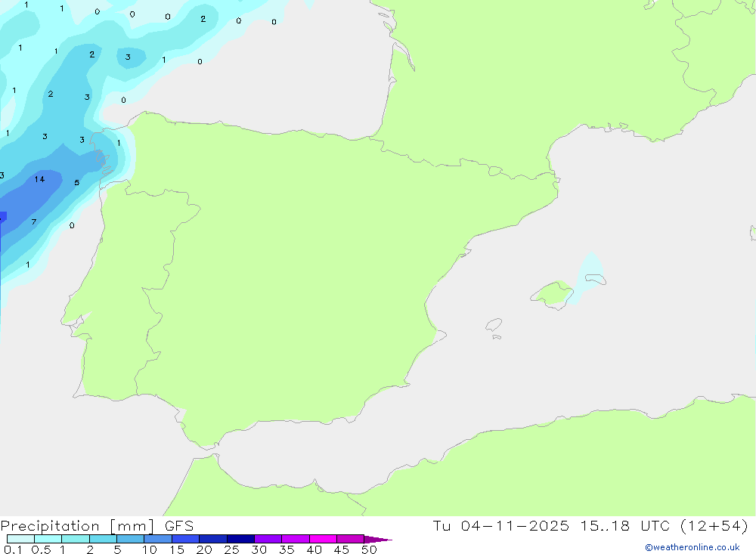Viewport: 756px width, 554px height.
Task: Click the legend label 15
Action: coord(177,549)
